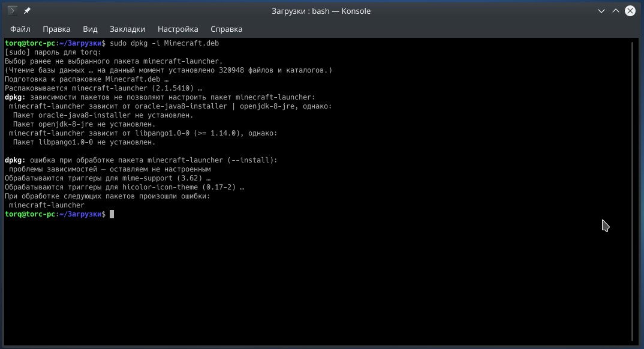Viewport: 644px width, 349px height.
Task: Click the hicolor-icon-theme (0.17-2) triggers line
Action: (125, 187)
